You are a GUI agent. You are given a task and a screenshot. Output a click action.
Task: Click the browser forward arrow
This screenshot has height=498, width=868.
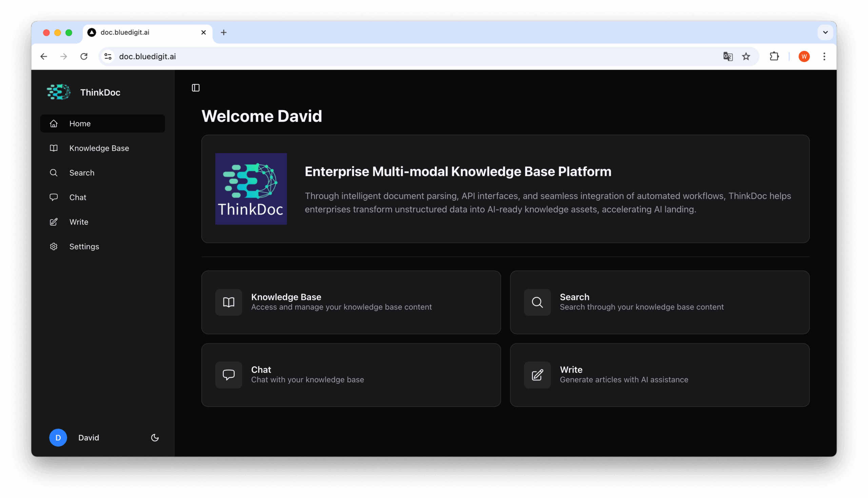click(x=64, y=57)
